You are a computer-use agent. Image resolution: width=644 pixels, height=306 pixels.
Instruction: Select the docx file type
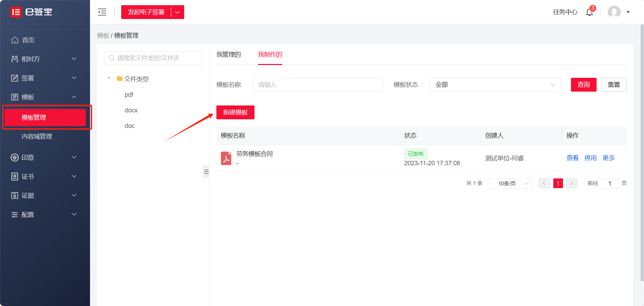click(x=131, y=110)
